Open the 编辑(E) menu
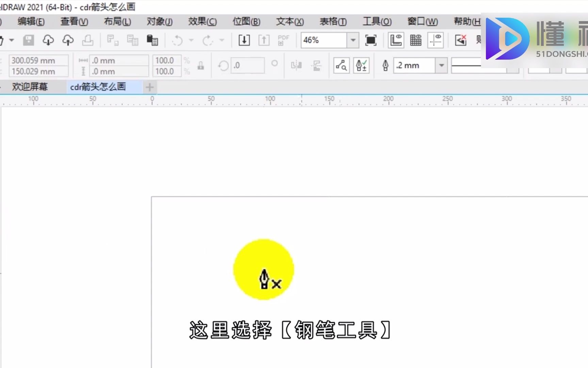The image size is (588, 368). (31, 21)
